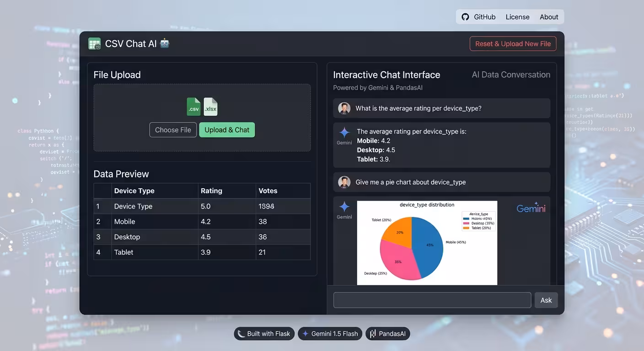
Task: Click the 4.2 rating cell
Action: coord(227,222)
